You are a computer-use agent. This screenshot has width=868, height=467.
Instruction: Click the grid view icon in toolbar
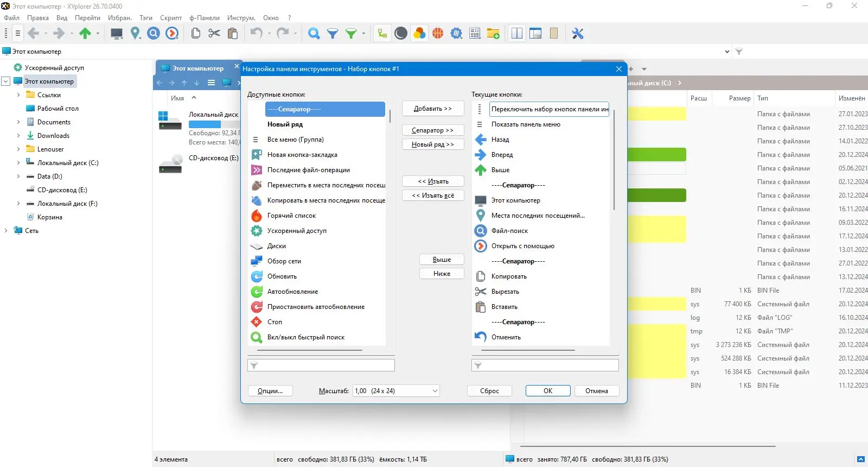click(x=475, y=34)
